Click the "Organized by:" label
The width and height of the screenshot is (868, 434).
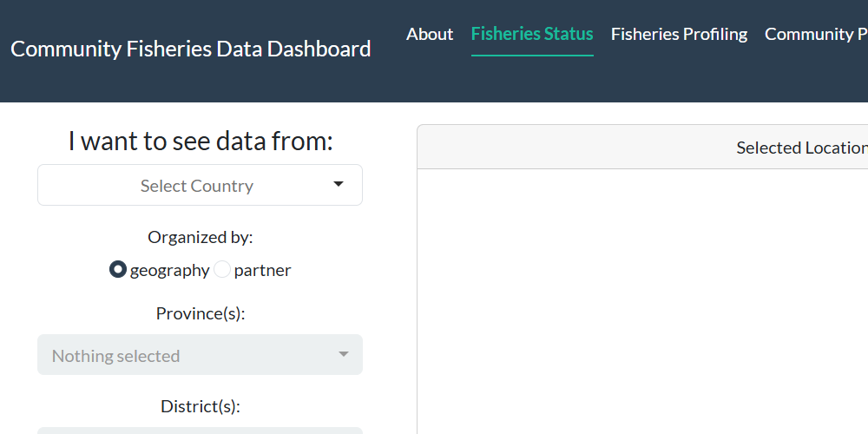[201, 237]
